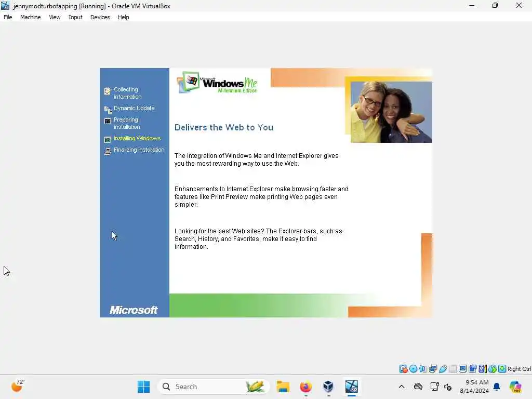The height and width of the screenshot is (399, 532).
Task: Click the taskbar Search box
Action: (214, 387)
